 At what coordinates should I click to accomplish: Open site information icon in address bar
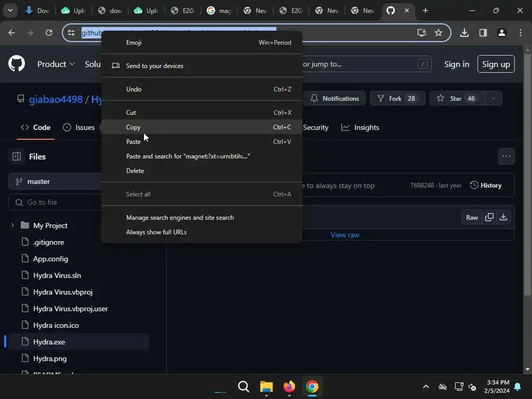coord(71,33)
